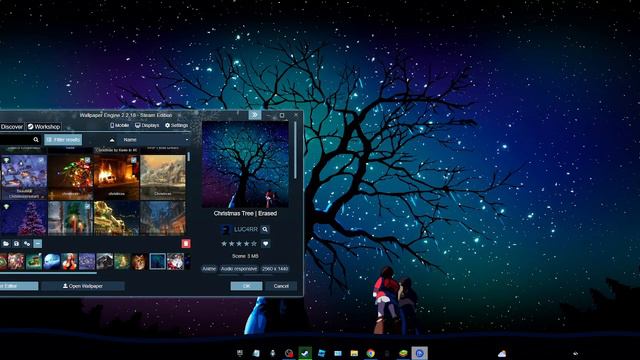The image size is (640, 360).
Task: Click the Audio responsive tag
Action: pos(239,269)
